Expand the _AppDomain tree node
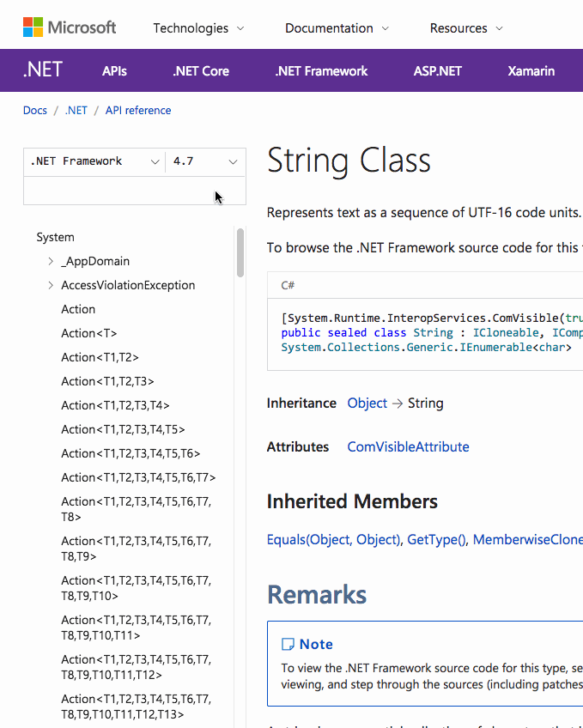 51,261
